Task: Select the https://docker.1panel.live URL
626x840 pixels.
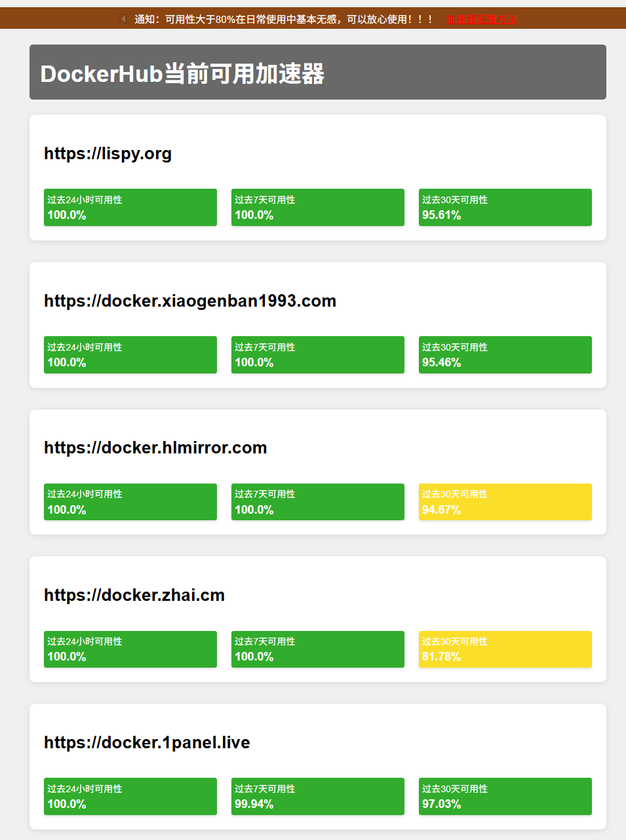Action: 147,742
